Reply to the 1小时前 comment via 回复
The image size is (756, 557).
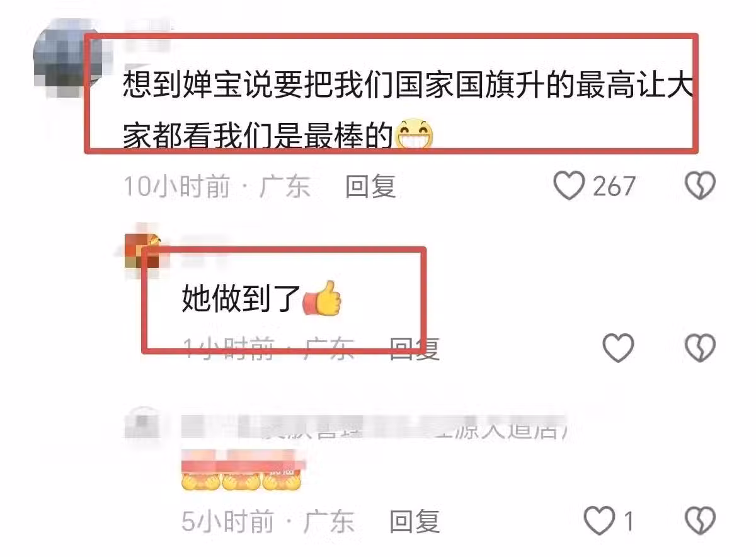[x=414, y=348]
